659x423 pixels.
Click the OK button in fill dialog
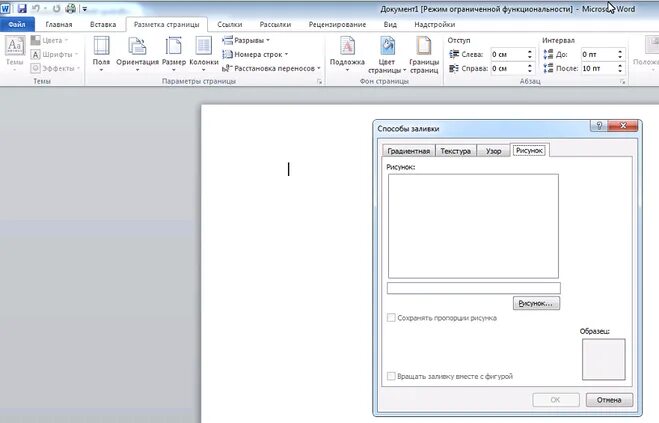(x=556, y=400)
